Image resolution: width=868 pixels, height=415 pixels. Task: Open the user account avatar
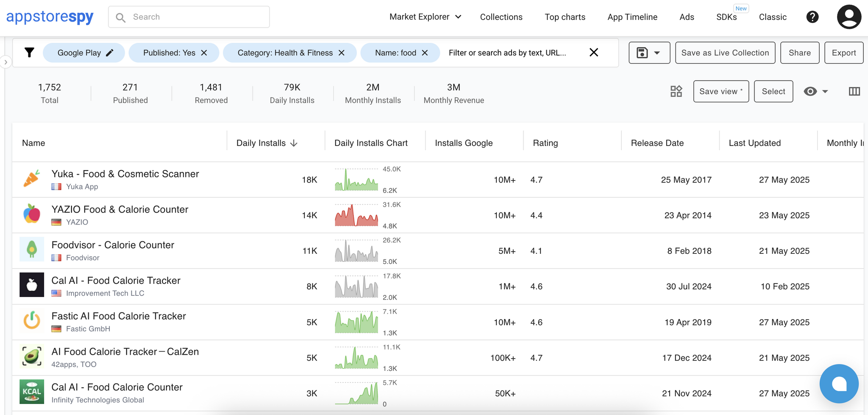point(849,17)
